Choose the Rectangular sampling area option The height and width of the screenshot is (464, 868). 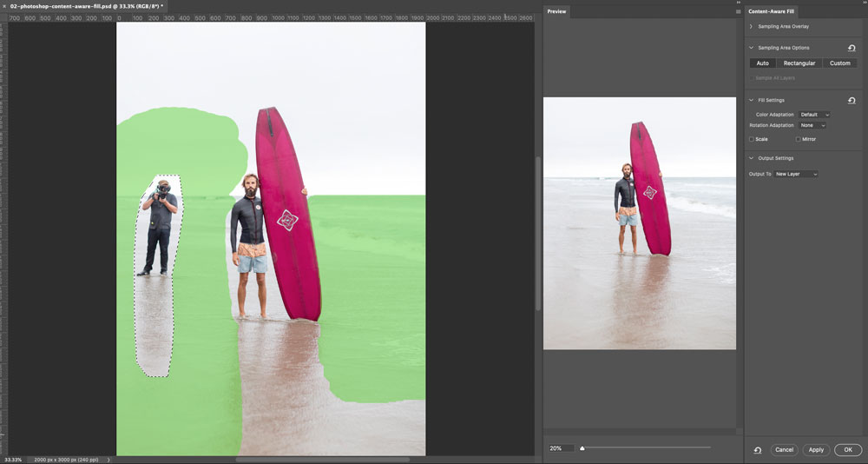[799, 63]
